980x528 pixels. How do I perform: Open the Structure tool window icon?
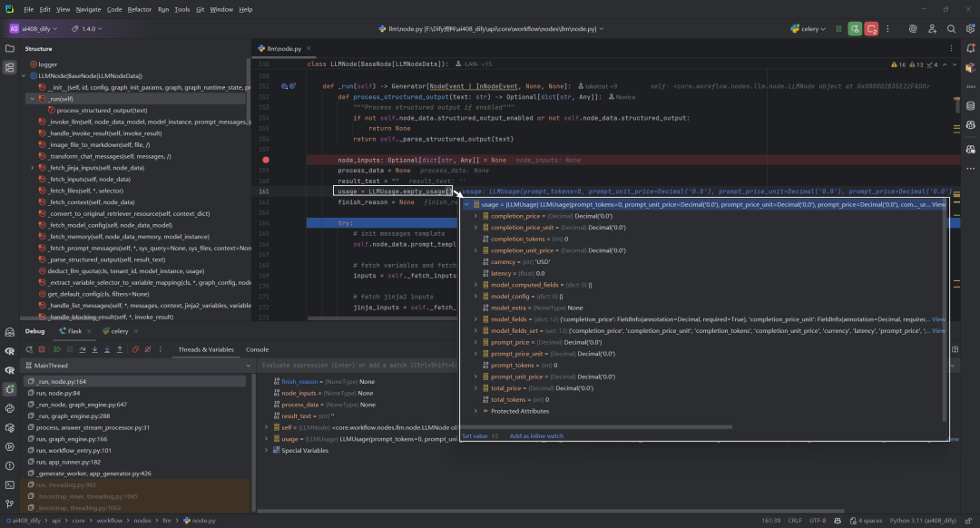point(9,67)
